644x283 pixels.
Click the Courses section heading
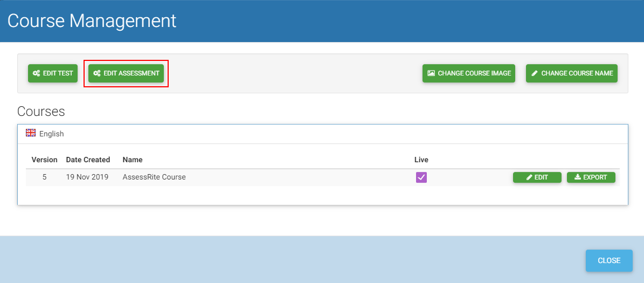click(41, 112)
